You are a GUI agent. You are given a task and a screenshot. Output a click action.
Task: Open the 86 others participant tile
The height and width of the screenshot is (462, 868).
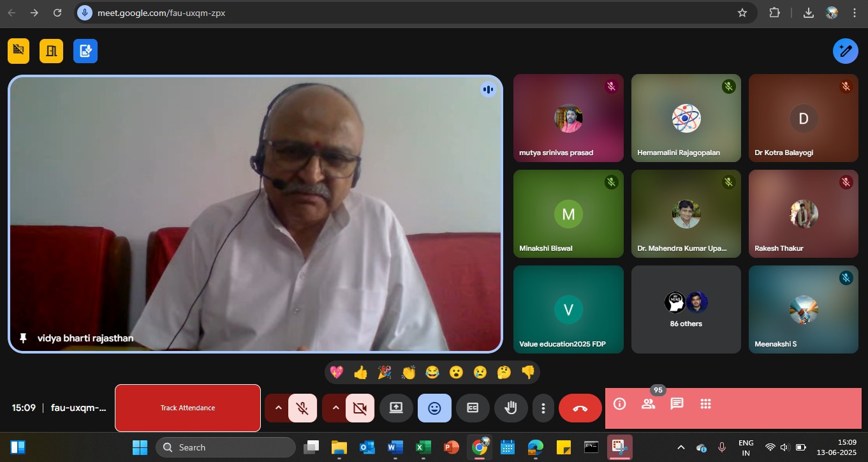[686, 309]
